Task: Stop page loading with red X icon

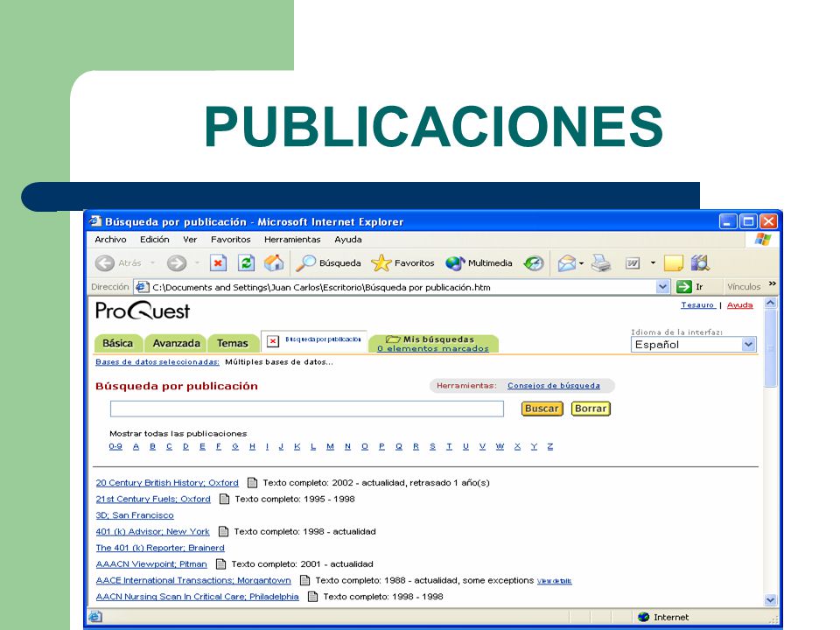Action: pyautogui.click(x=218, y=263)
